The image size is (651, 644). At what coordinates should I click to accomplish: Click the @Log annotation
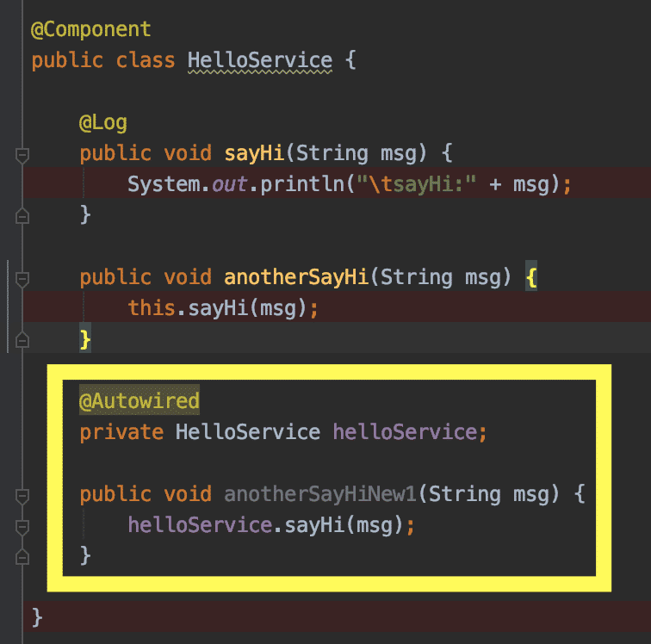(103, 123)
